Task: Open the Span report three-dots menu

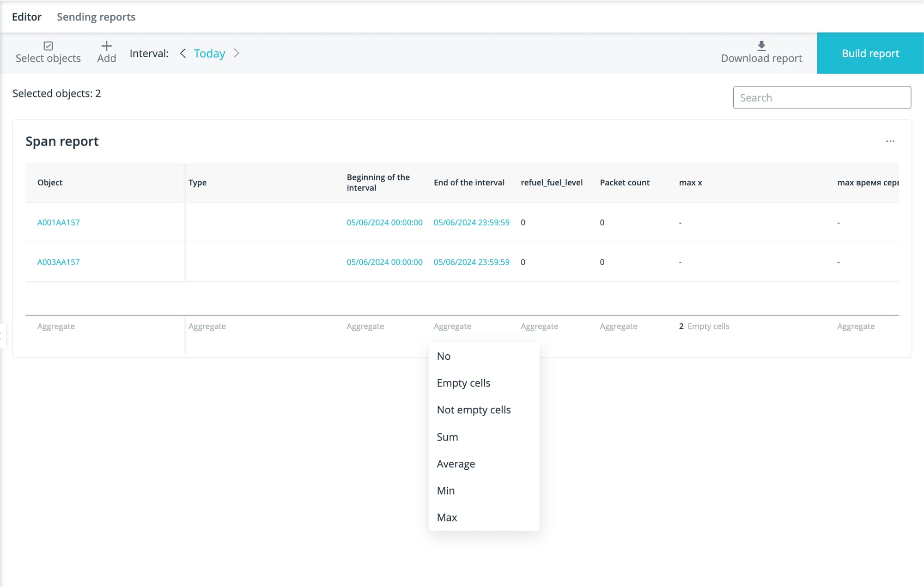Action: tap(890, 141)
